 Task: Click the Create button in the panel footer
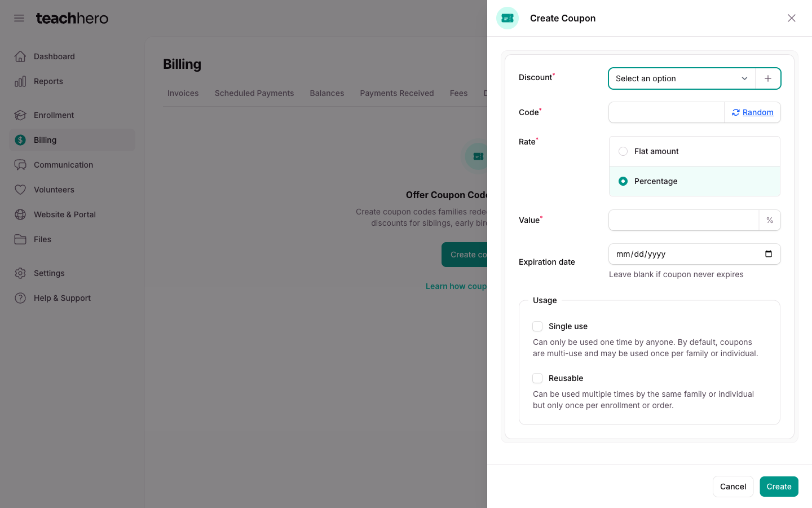(x=779, y=487)
